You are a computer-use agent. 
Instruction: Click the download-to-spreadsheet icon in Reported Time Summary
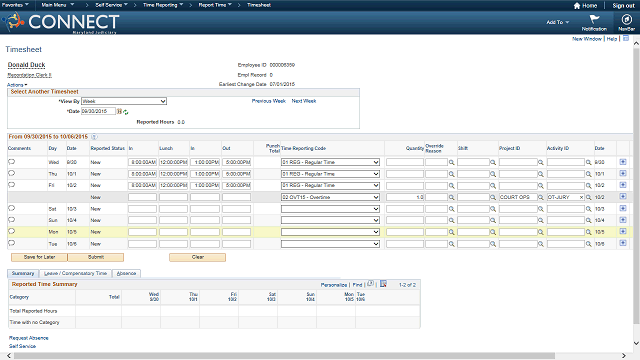[x=383, y=284]
